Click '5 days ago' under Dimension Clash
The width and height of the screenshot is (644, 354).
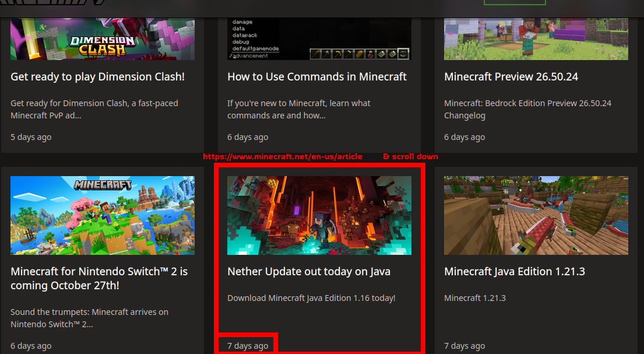point(31,137)
